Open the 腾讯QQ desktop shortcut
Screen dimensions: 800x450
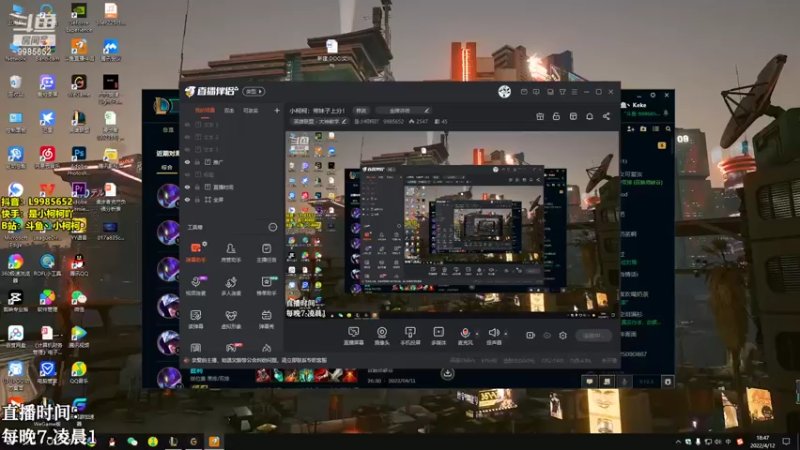(x=78, y=265)
